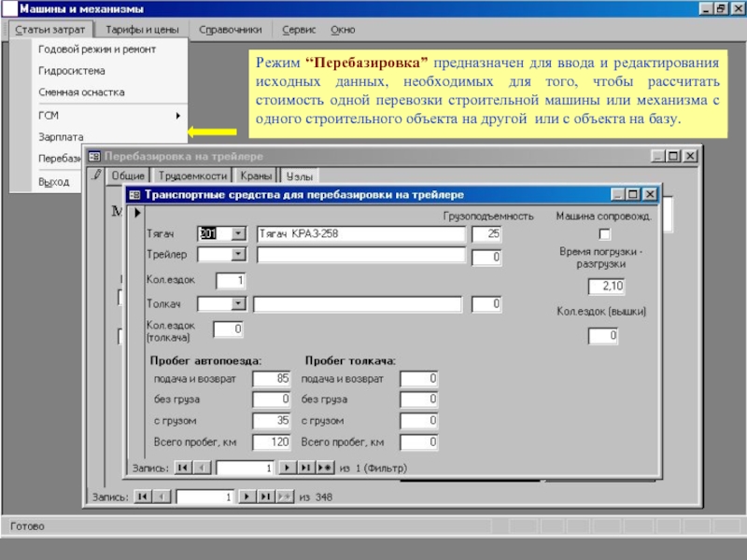
Task: Choose Выход menu entry
Action: [54, 182]
